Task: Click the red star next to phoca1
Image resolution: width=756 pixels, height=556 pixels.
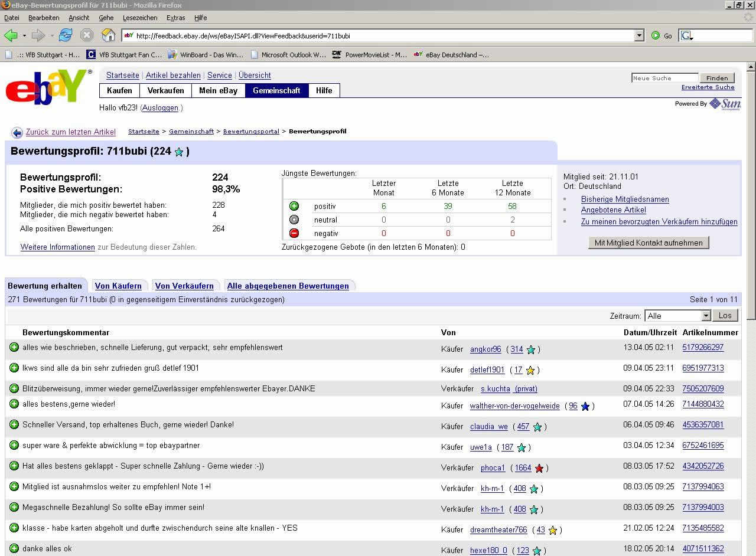Action: (x=539, y=468)
